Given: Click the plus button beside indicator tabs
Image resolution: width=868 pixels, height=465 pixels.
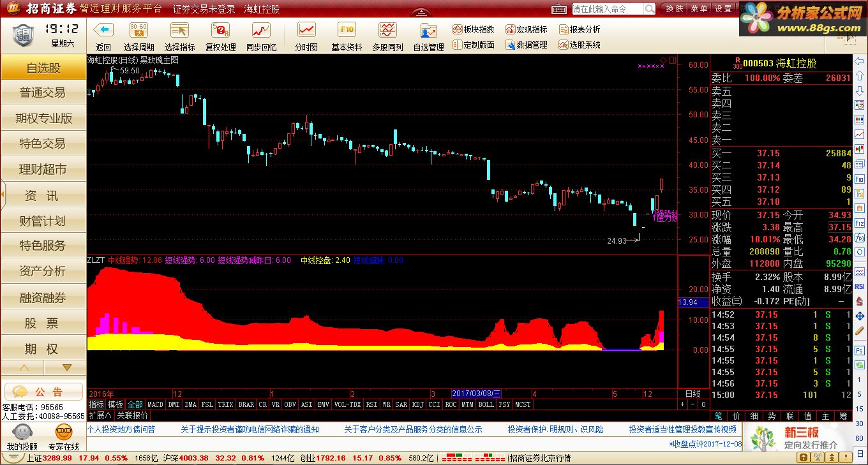Looking at the screenshot, I should [683, 404].
